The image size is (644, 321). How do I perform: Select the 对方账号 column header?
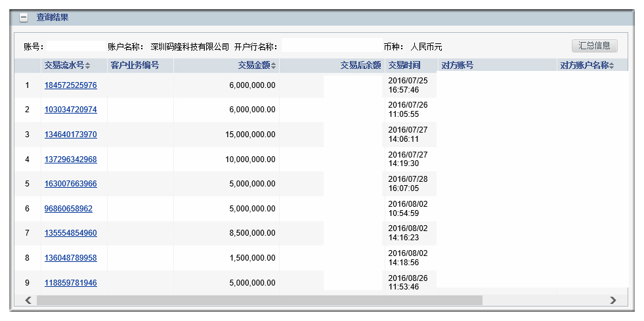click(x=457, y=65)
